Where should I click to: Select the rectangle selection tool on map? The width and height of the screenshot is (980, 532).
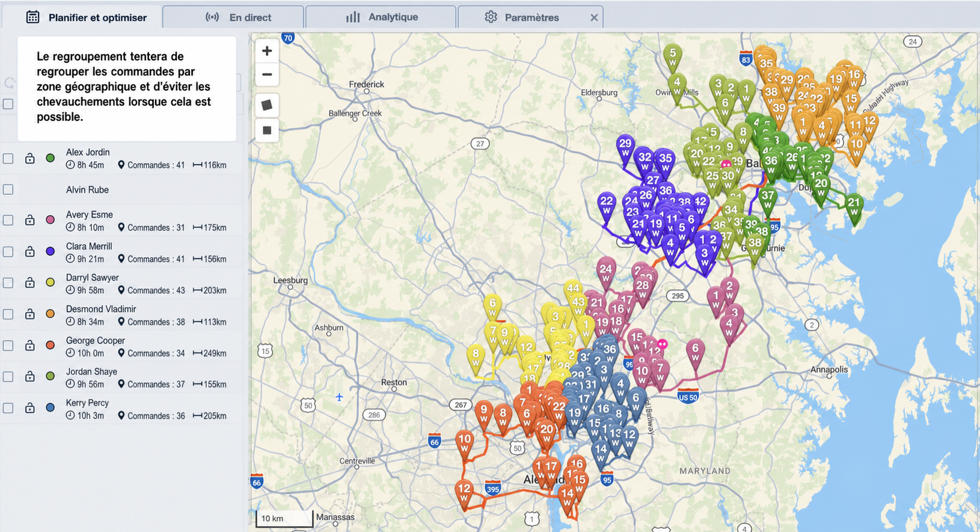coord(267,130)
